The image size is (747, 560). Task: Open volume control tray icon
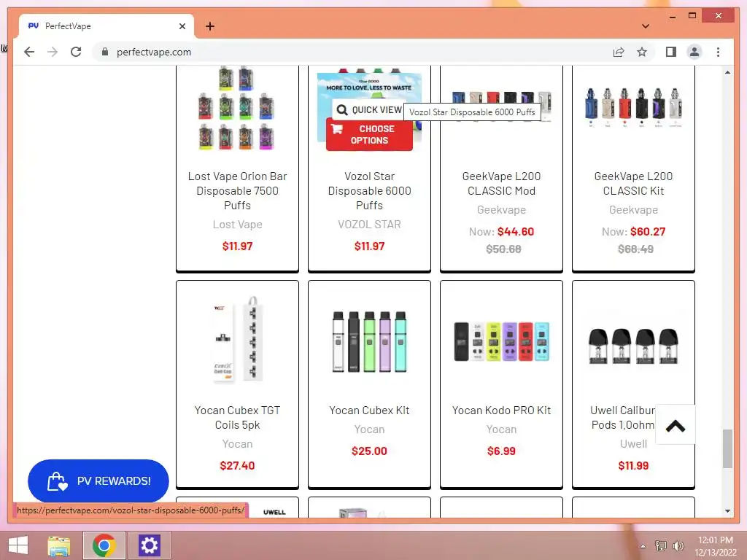click(678, 545)
